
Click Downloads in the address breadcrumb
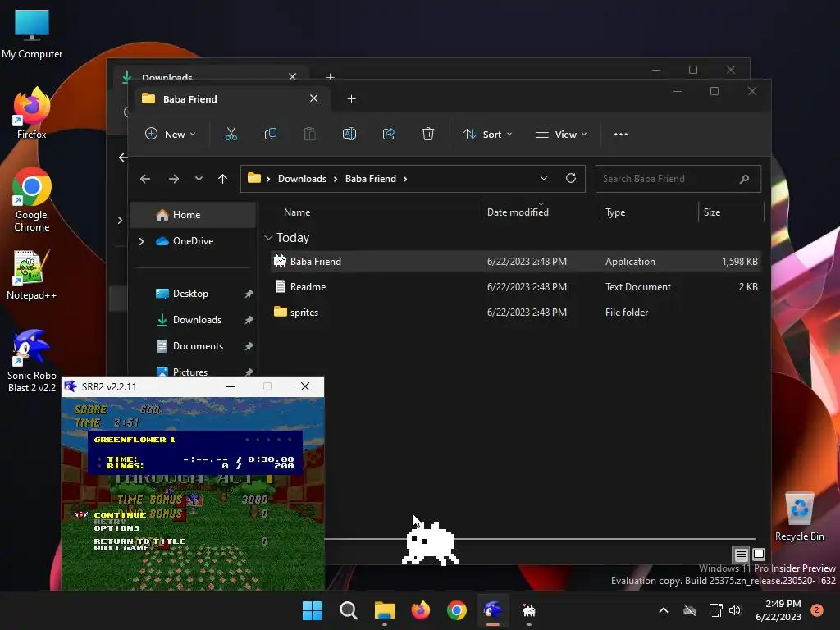tap(302, 179)
